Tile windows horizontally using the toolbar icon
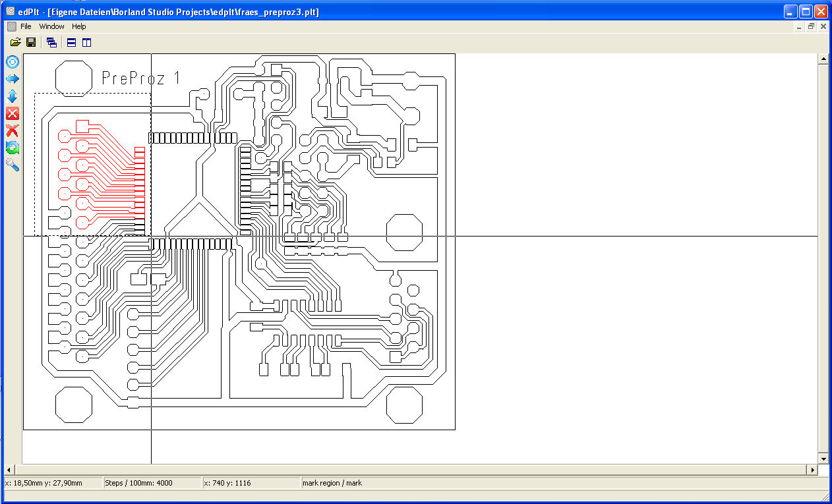This screenshot has width=832, height=504. pos(71,43)
